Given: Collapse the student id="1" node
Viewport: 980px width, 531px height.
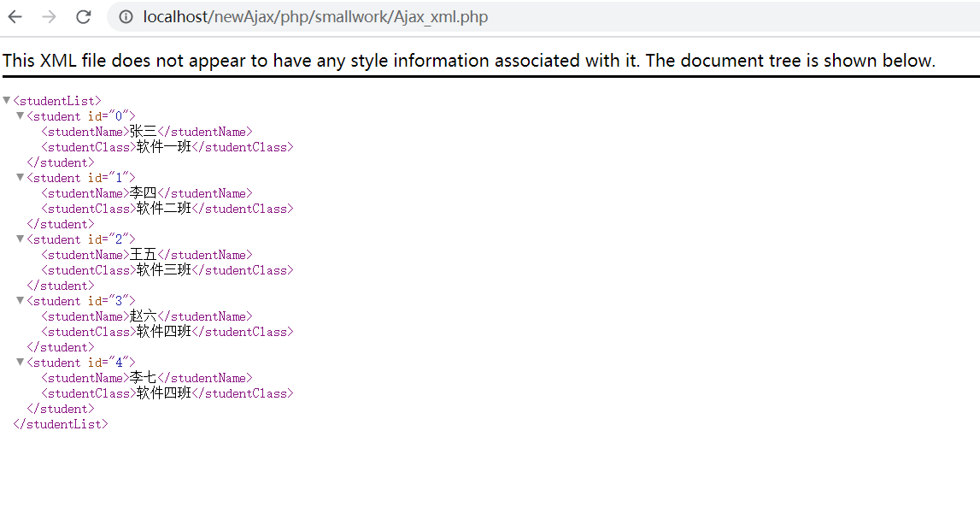Looking at the screenshot, I should (20, 177).
